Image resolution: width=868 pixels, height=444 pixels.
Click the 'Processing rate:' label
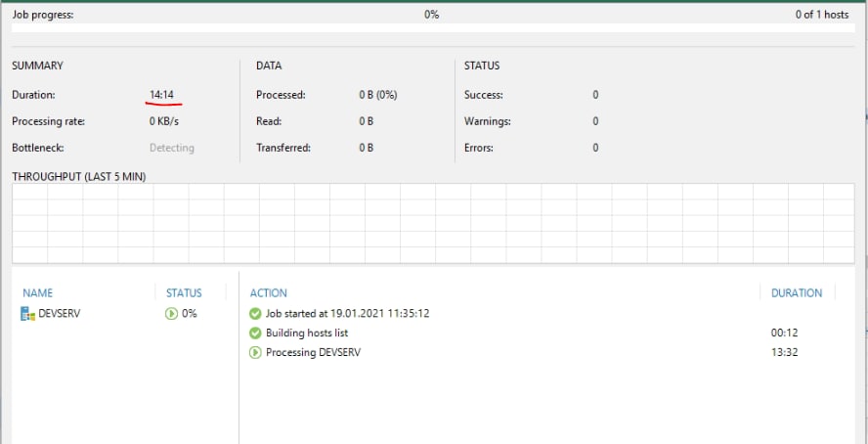(49, 121)
